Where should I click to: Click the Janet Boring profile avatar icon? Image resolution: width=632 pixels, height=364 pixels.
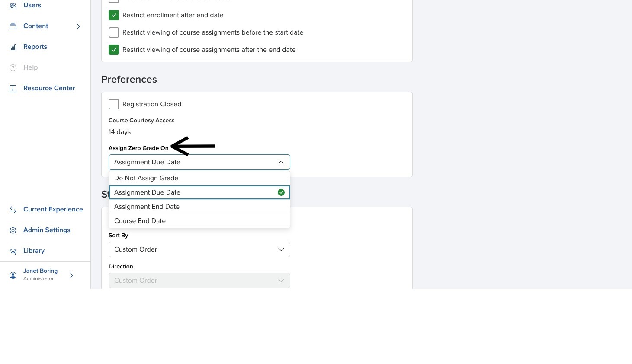(13, 275)
